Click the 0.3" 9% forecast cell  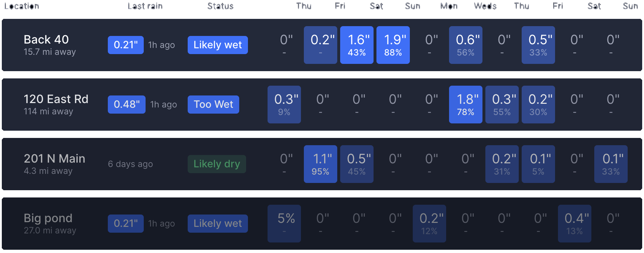pos(284,105)
